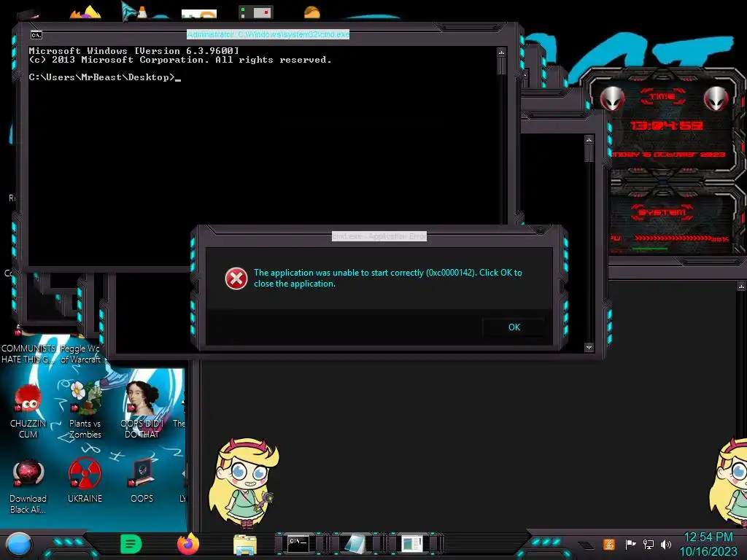The image size is (747, 560).
Task: Click the left alien head on the clock widget
Action: 612,98
